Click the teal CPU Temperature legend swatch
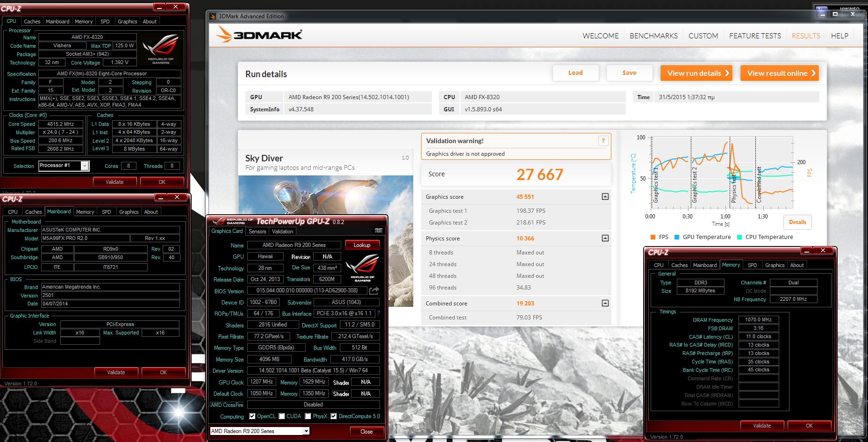 pos(739,237)
